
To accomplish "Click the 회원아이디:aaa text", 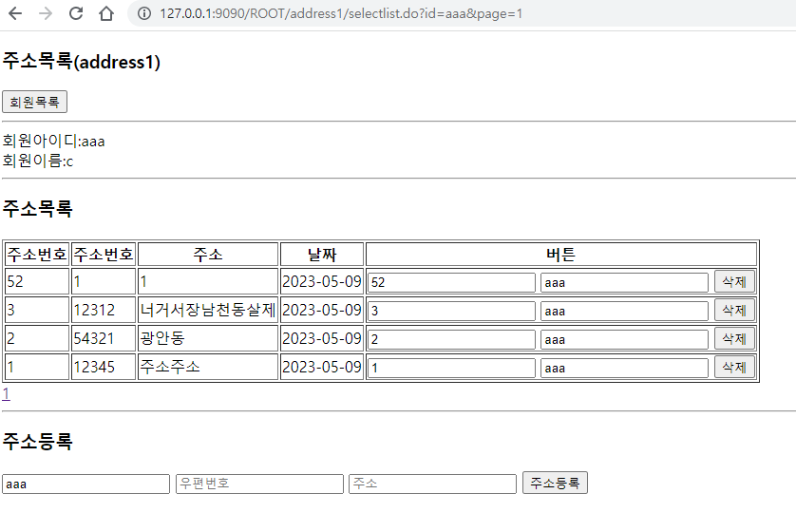I will (54, 141).
